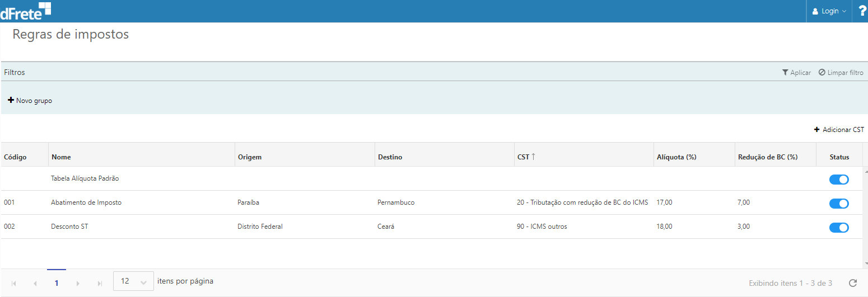Jump to the last page
This screenshot has height=297, width=868.
(100, 284)
